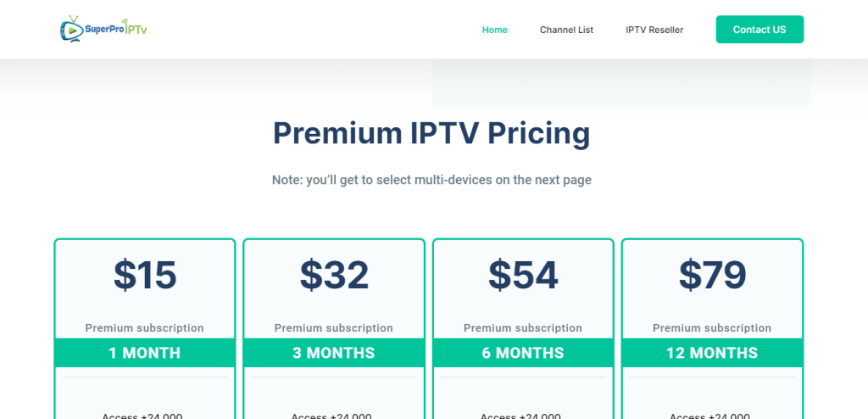Click Premium subscription label in $79 card

pos(712,328)
